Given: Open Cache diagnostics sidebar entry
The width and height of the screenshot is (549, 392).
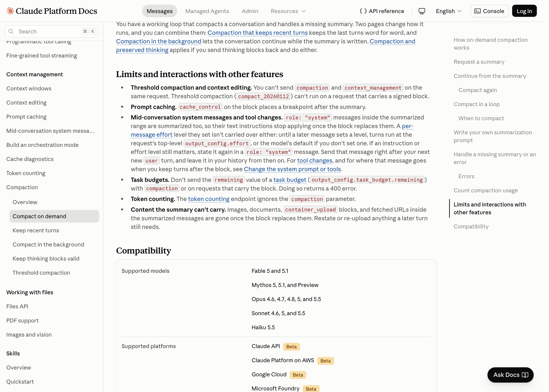Looking at the screenshot, I should [30, 159].
